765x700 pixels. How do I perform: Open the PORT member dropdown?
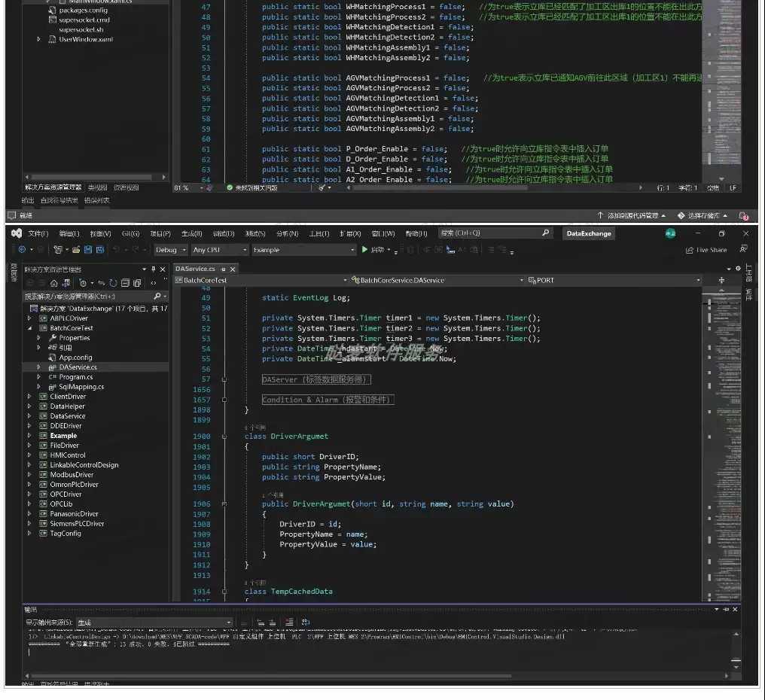[614, 280]
